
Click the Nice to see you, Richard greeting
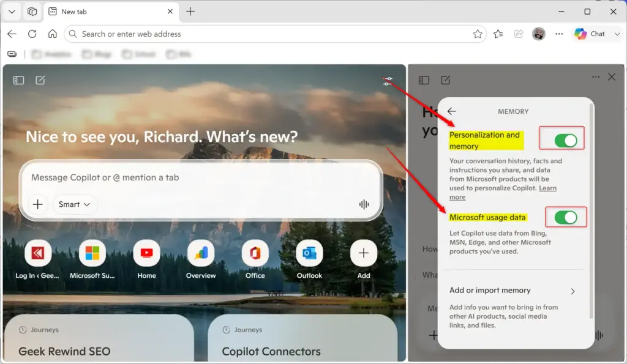point(162,136)
